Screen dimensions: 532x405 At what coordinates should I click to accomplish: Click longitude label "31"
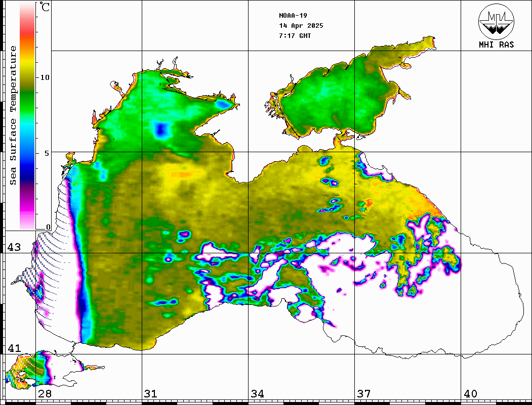151,393
